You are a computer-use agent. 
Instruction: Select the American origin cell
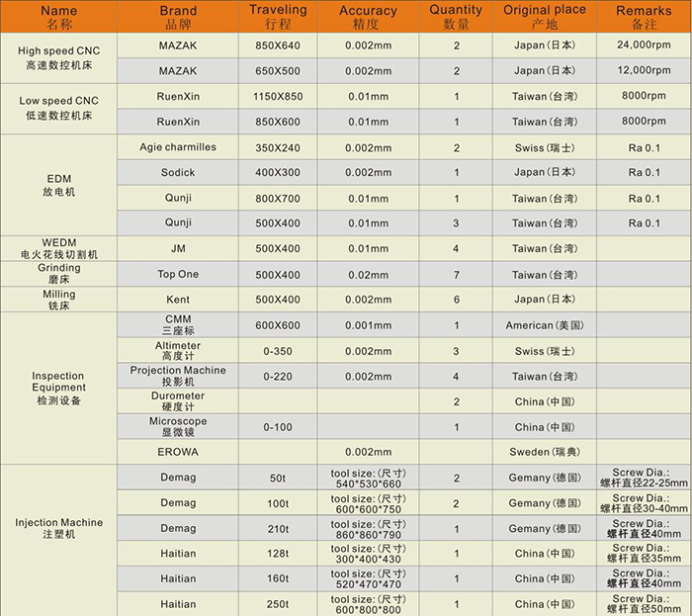tap(544, 325)
